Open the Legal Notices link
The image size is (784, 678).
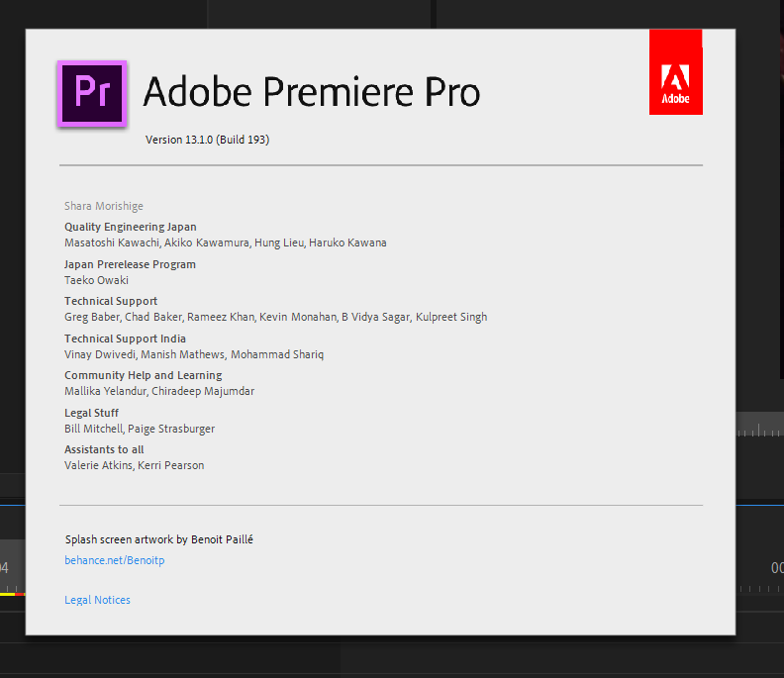(97, 600)
